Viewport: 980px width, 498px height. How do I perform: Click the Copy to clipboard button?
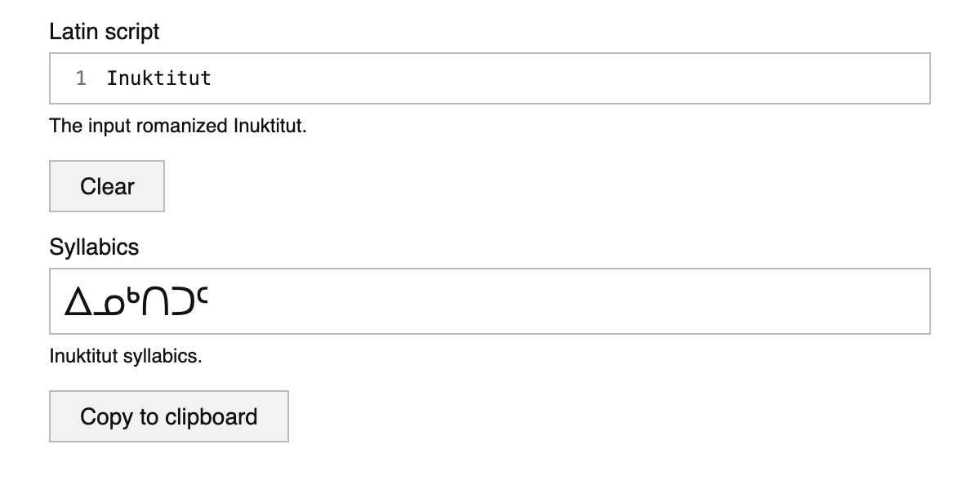tap(168, 416)
